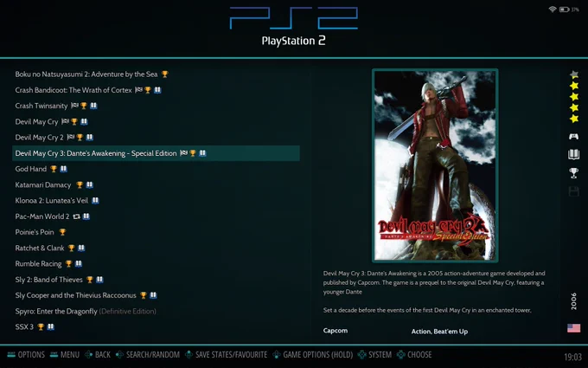Click the trophy icon next to Ratchet & Clank
Screen dimensions: 588x368
click(x=71, y=248)
